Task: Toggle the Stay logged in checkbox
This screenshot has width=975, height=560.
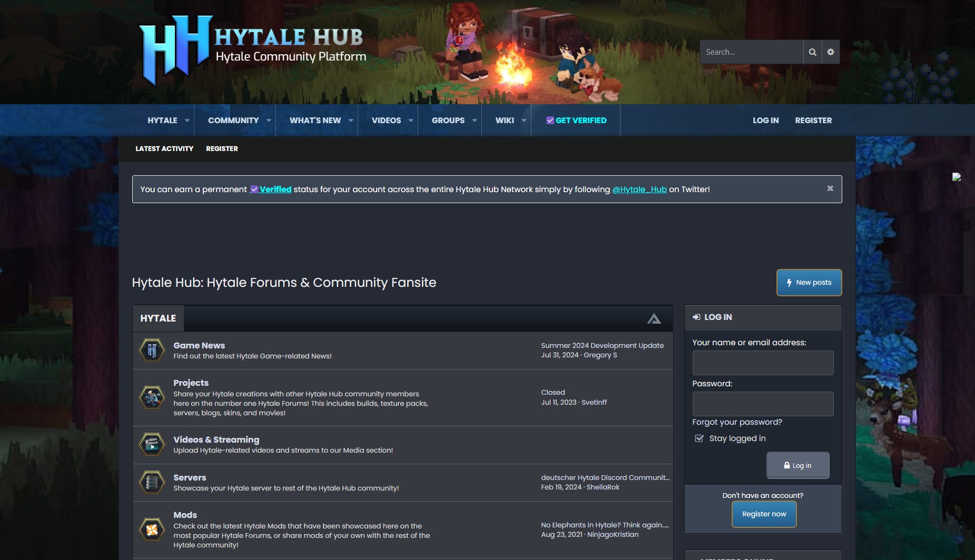Action: click(x=699, y=438)
